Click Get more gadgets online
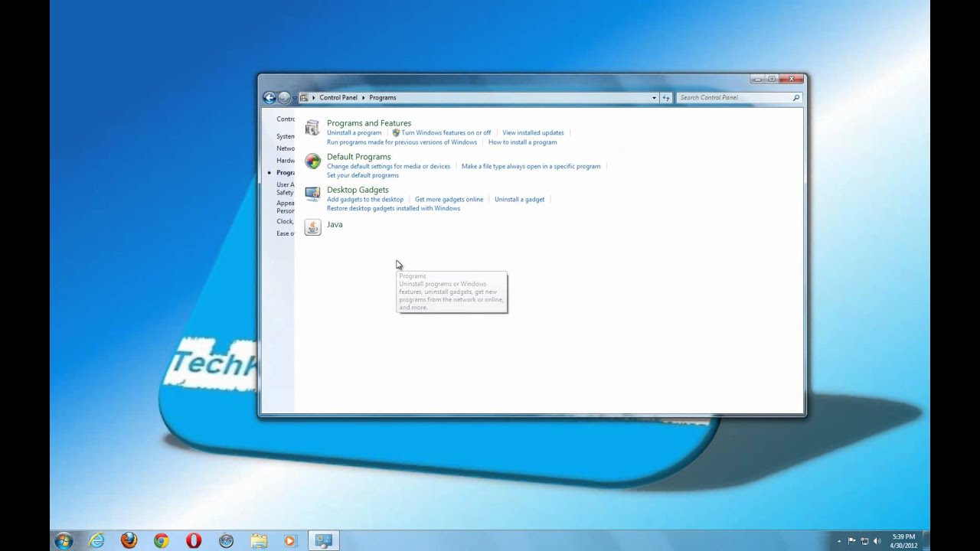980x551 pixels. [x=449, y=199]
